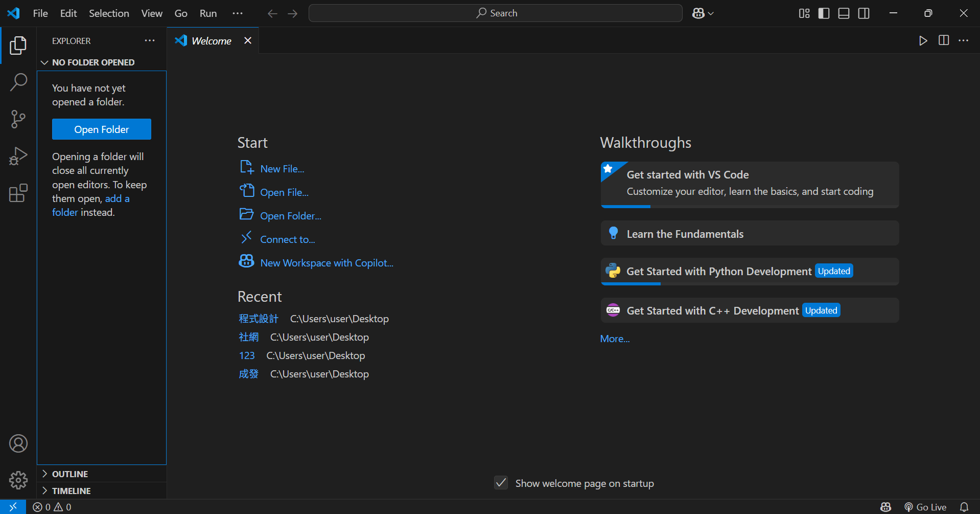Open Get started with VS Code walkthrough
Screen dimensions: 980x514
[750, 185]
